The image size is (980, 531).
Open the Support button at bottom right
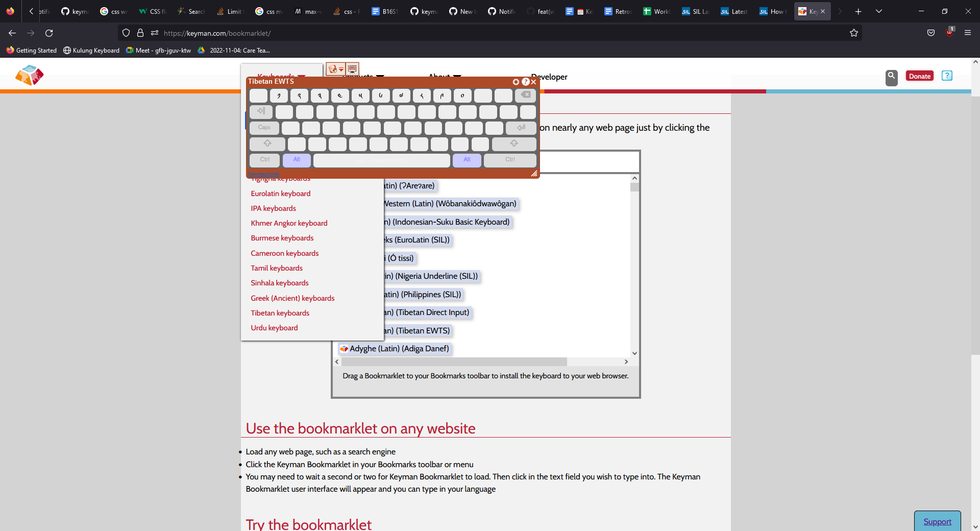pos(937,521)
